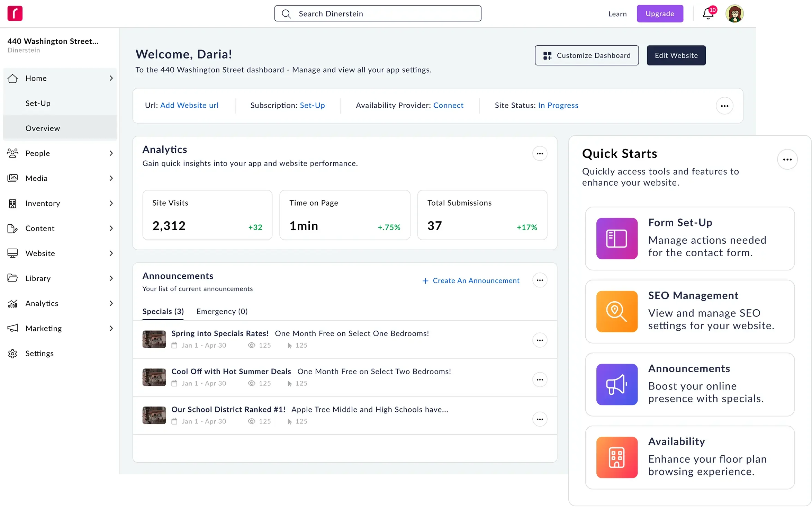This screenshot has width=812, height=518.
Task: Select the Overview submenu item
Action: tap(60, 128)
